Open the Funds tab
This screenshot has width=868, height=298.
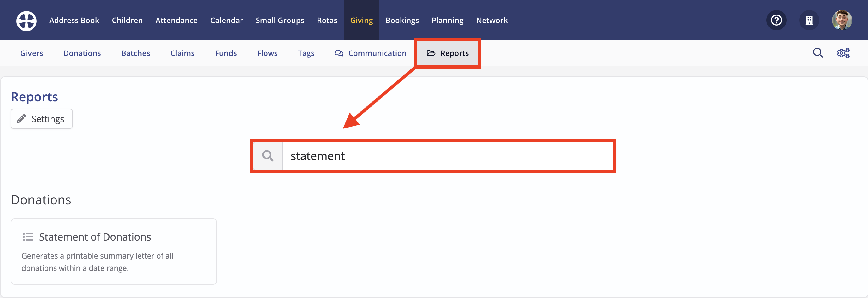pos(226,53)
